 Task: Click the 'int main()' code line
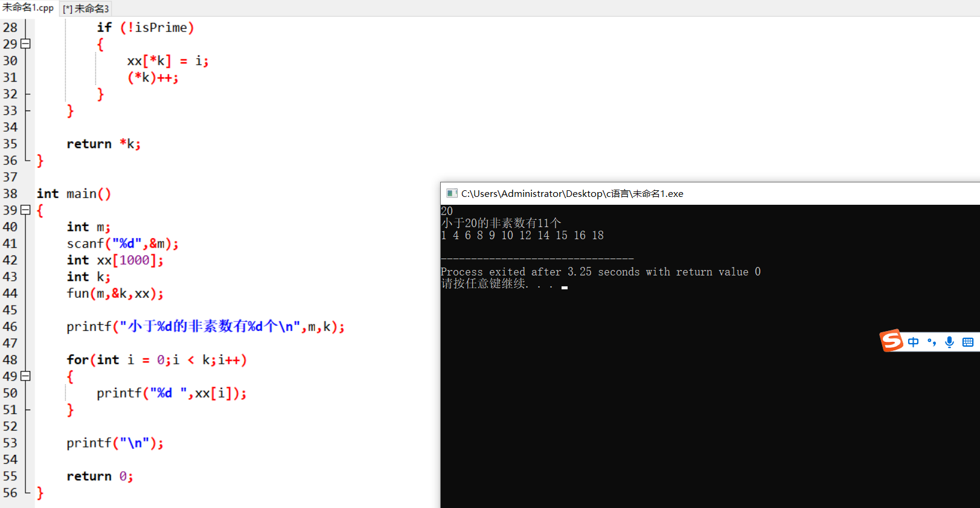click(74, 193)
